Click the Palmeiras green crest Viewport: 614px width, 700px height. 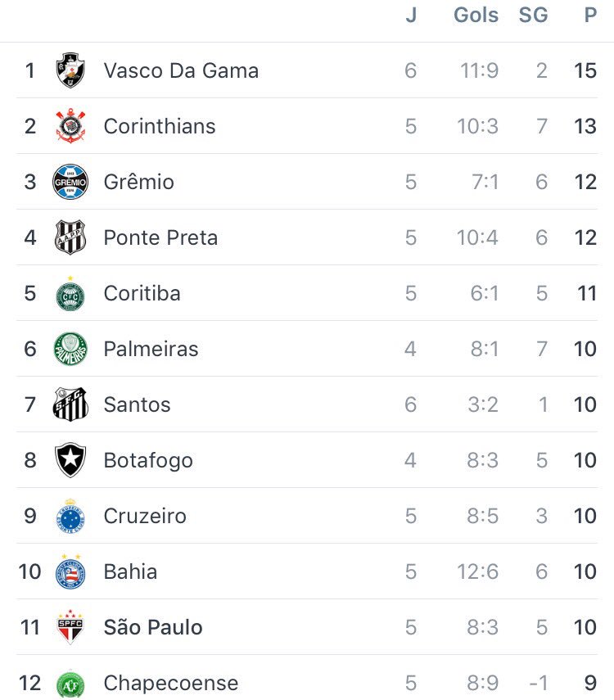pos(70,349)
